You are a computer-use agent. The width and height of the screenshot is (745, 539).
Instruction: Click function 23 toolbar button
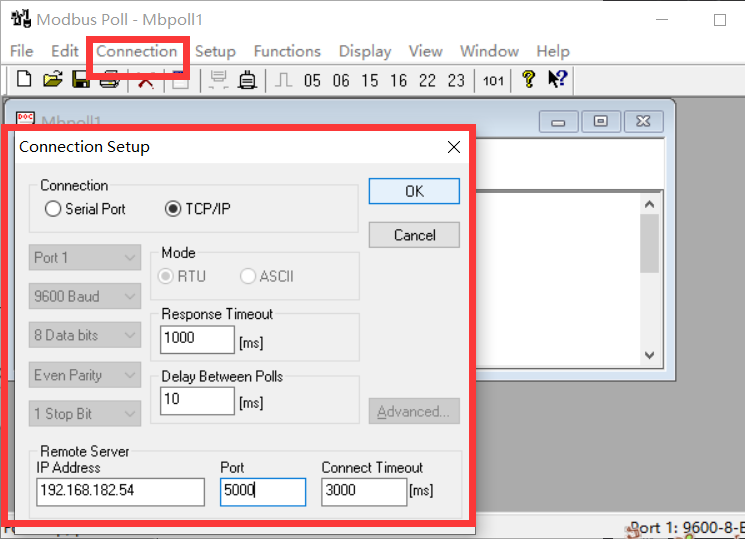point(456,80)
